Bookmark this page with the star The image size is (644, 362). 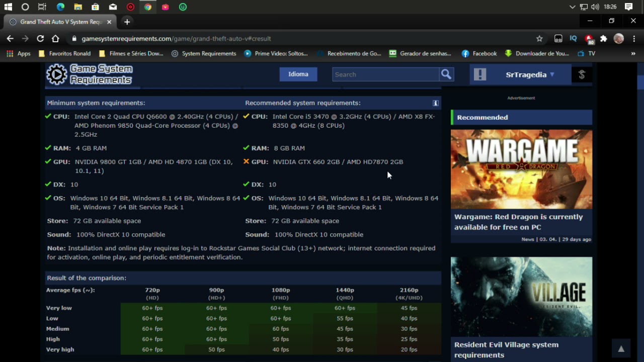tap(539, 38)
